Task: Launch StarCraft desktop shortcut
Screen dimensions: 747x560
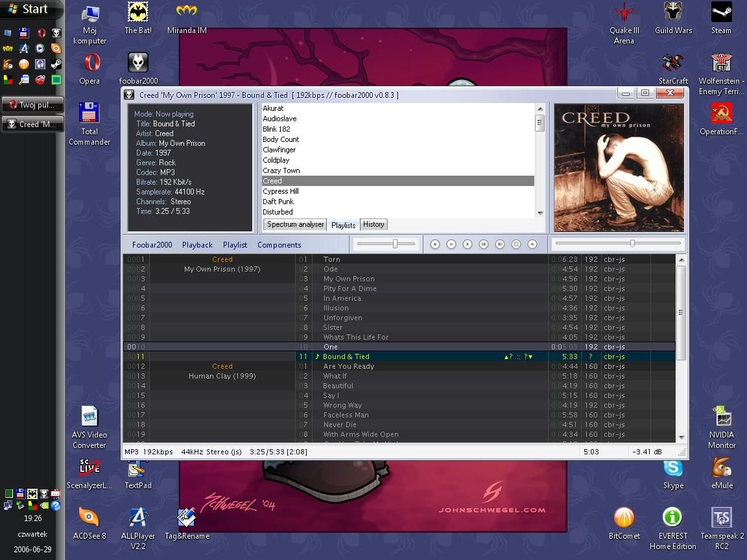Action: tap(673, 69)
